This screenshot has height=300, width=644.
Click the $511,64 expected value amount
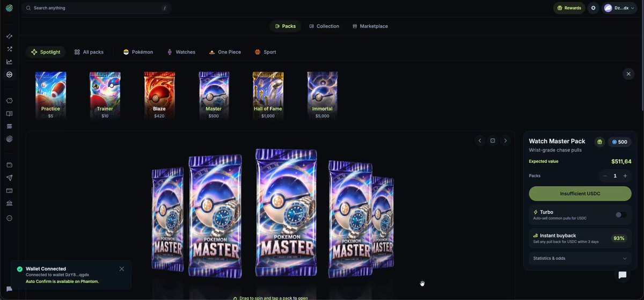point(621,162)
